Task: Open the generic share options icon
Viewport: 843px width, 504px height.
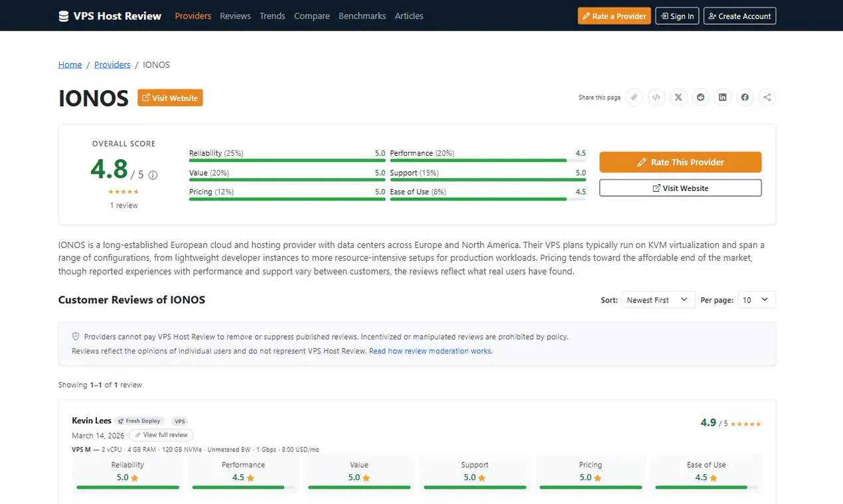Action: (x=767, y=97)
